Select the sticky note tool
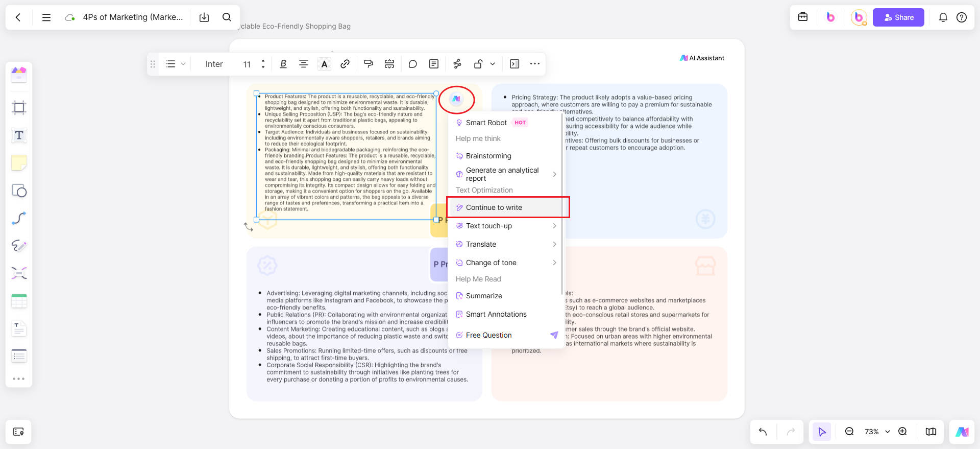Viewport: 980px width, 449px height. click(x=19, y=163)
